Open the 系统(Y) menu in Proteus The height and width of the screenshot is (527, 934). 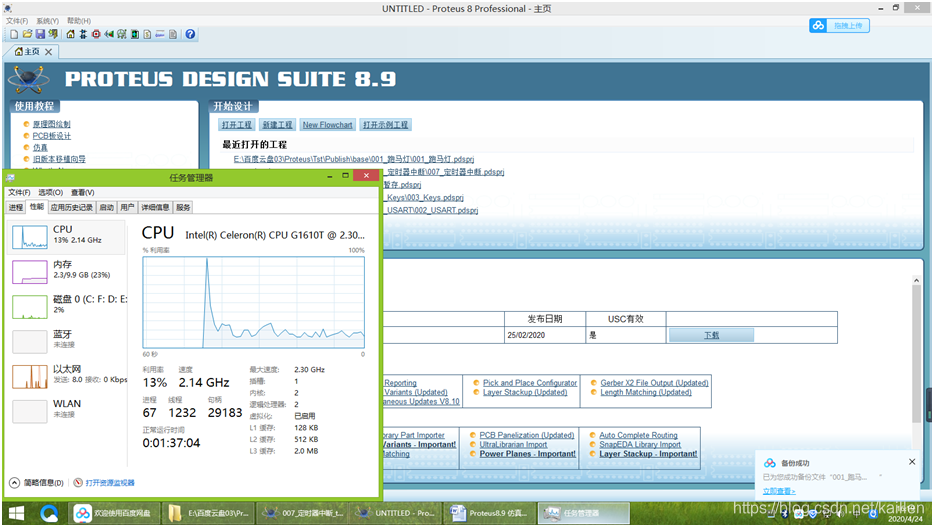[48, 21]
